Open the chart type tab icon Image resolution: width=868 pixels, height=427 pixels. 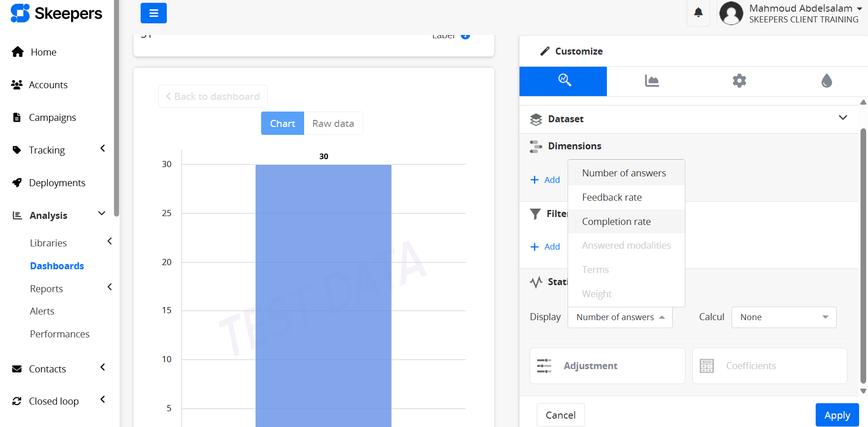[x=651, y=81]
